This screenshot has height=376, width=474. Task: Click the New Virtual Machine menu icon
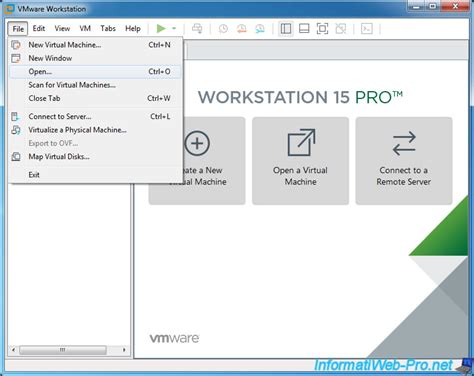[16, 45]
